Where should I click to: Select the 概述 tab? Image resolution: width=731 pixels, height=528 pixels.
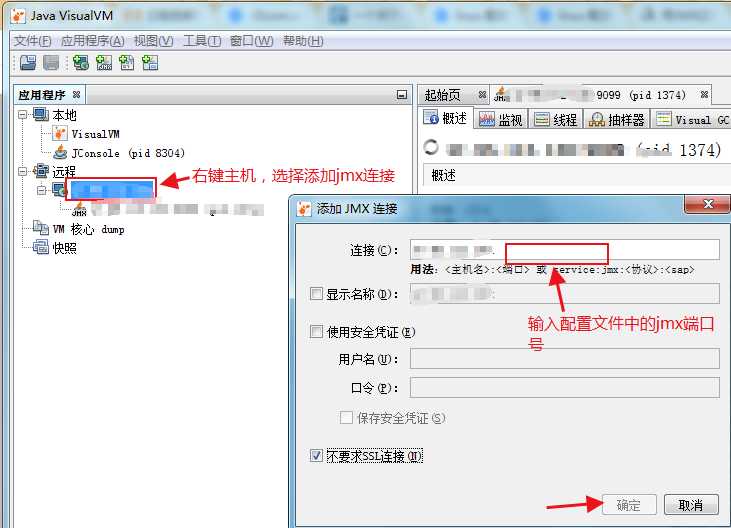pos(446,118)
